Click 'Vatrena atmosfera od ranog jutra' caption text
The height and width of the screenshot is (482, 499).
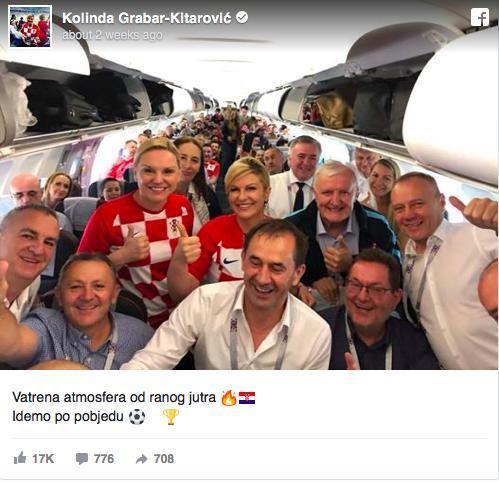(114, 397)
